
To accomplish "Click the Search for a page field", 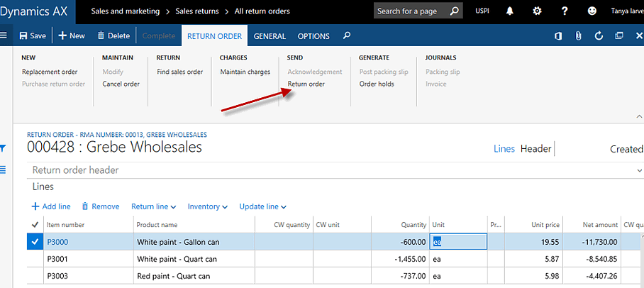I will click(418, 11).
